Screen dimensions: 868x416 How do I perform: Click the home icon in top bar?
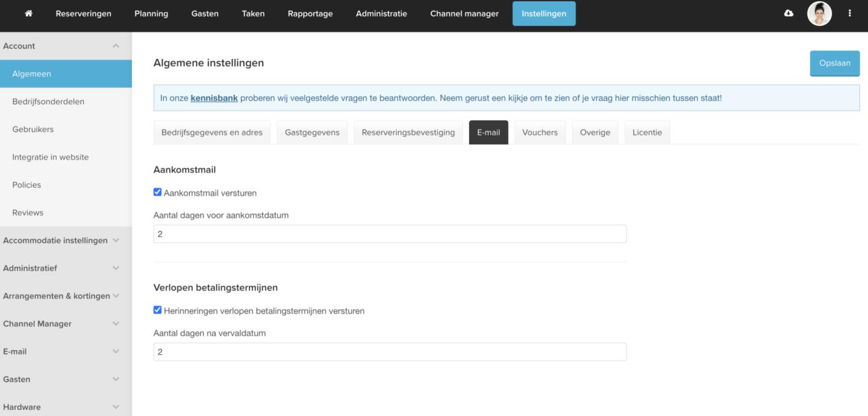tap(28, 13)
